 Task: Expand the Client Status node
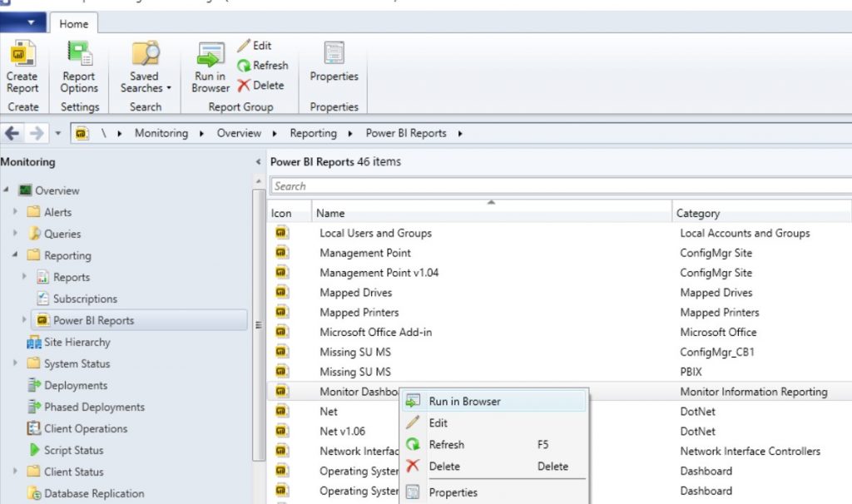(15, 471)
